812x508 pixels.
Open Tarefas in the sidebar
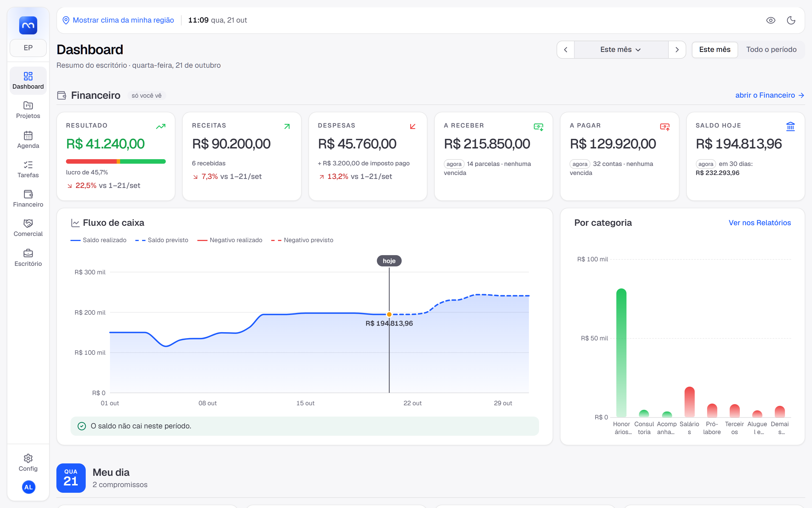click(28, 169)
